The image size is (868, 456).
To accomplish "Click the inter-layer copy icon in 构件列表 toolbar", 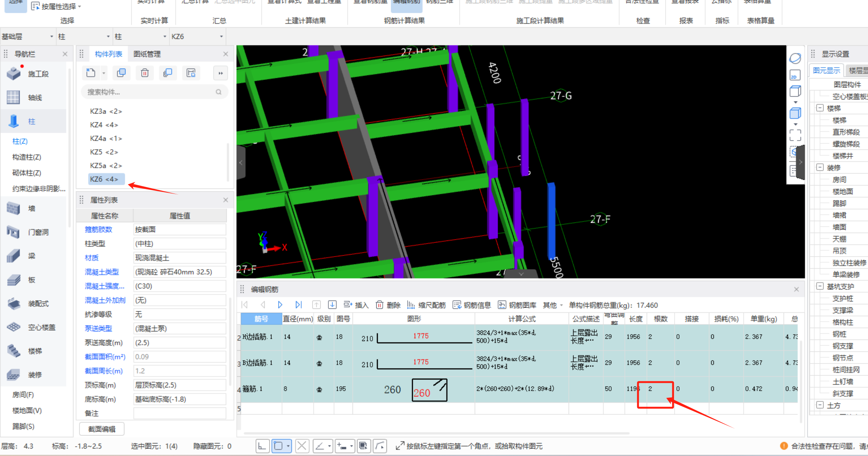I will pos(168,73).
